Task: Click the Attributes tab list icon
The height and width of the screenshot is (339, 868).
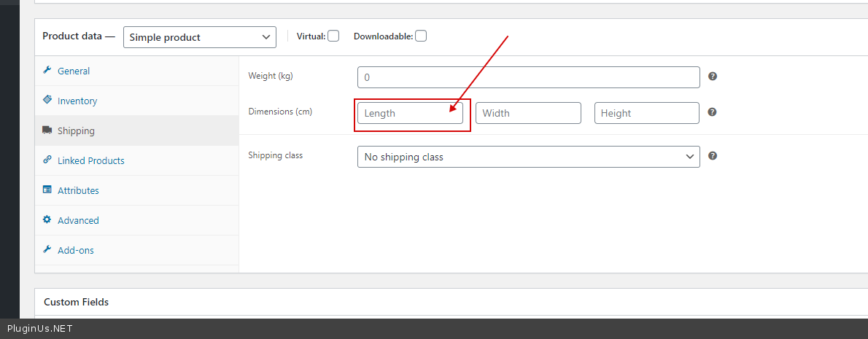Action: click(47, 190)
